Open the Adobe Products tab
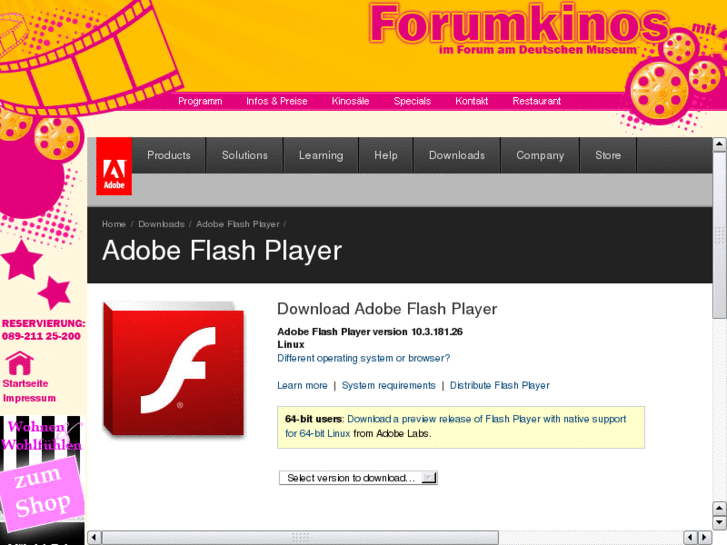The height and width of the screenshot is (545, 727). click(x=169, y=155)
